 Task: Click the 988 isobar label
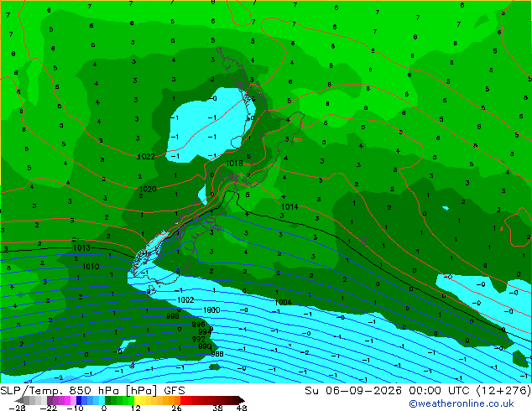(217, 354)
